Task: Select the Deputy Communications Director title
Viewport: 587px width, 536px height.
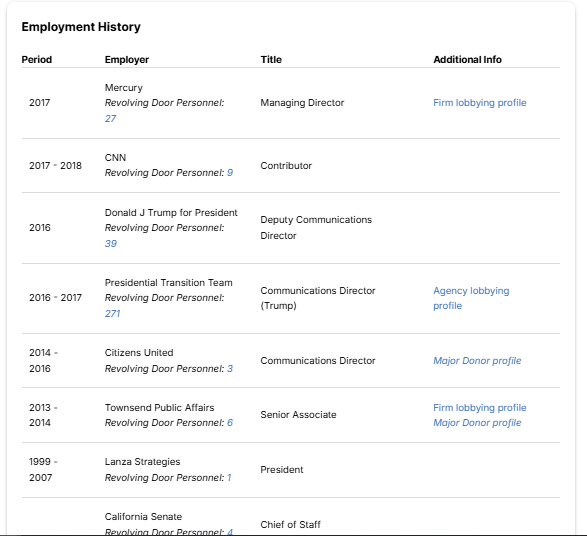Action: point(316,228)
